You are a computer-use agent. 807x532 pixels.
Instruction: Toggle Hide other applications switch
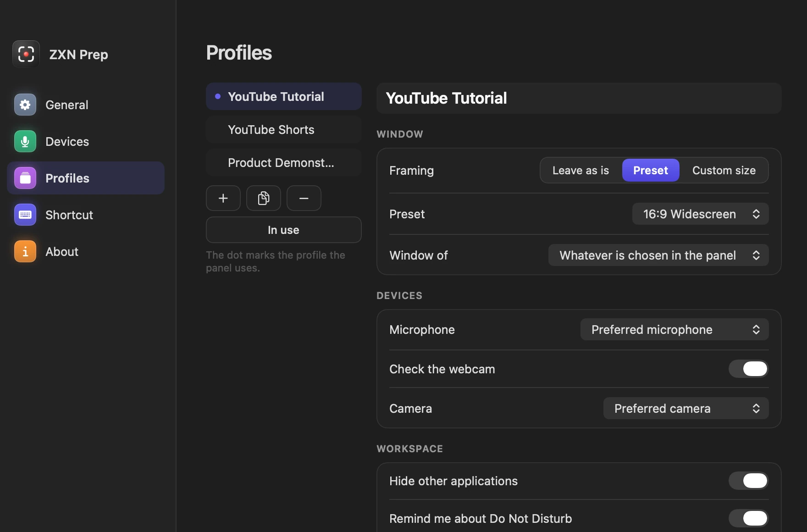click(x=748, y=481)
